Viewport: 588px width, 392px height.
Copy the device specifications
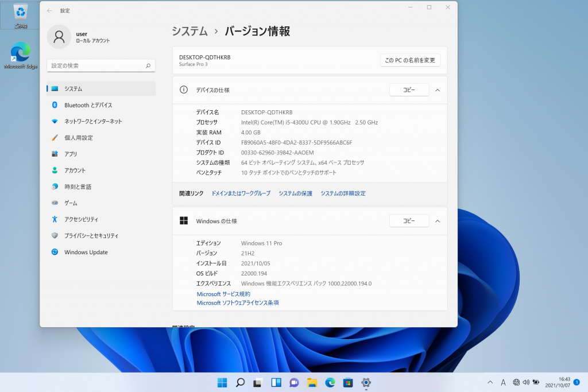(409, 90)
